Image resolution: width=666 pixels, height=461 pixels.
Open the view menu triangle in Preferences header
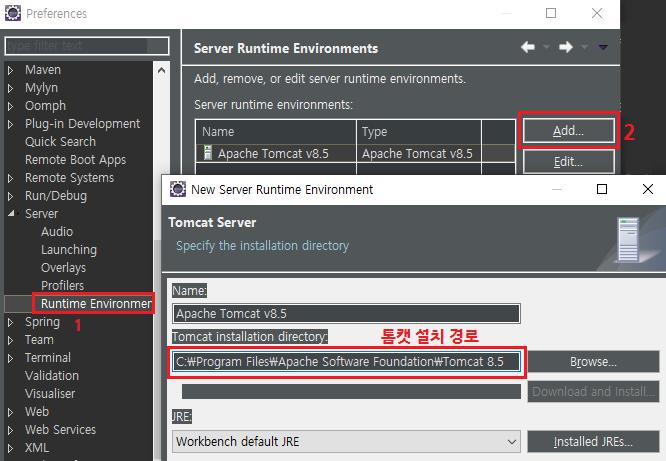pos(603,47)
